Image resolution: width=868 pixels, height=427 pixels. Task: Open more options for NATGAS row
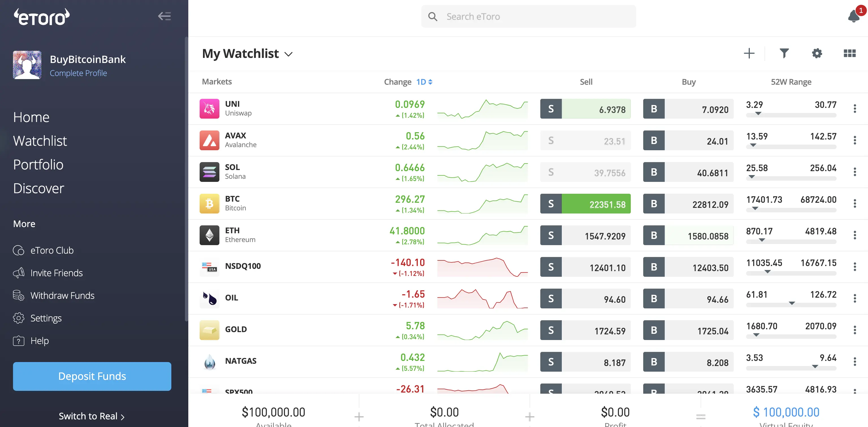pyautogui.click(x=854, y=362)
